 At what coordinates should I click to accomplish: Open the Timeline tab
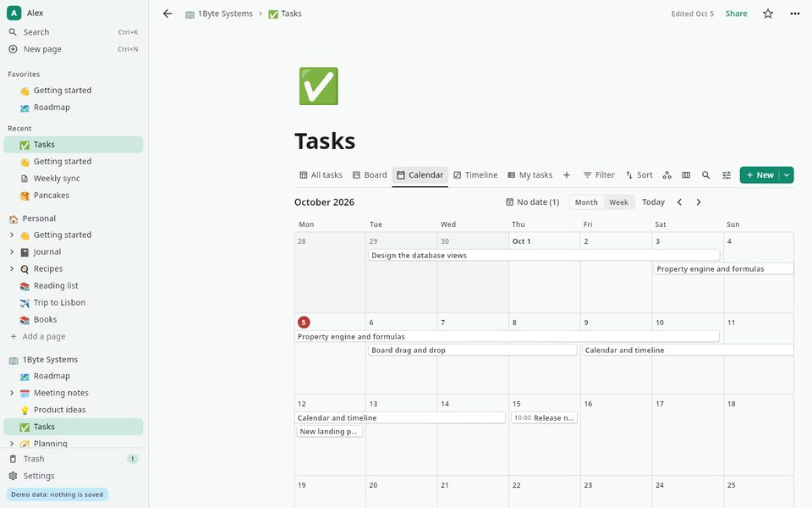[475, 175]
